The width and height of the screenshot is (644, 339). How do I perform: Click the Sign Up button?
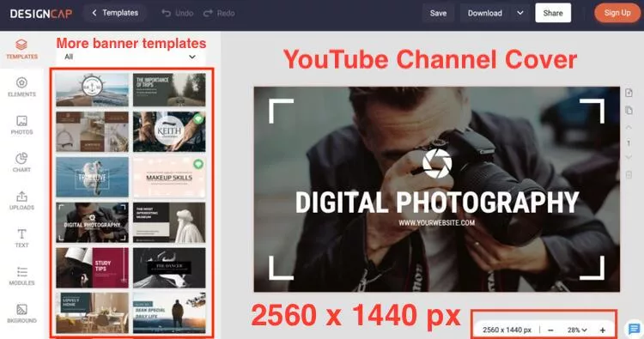[617, 13]
